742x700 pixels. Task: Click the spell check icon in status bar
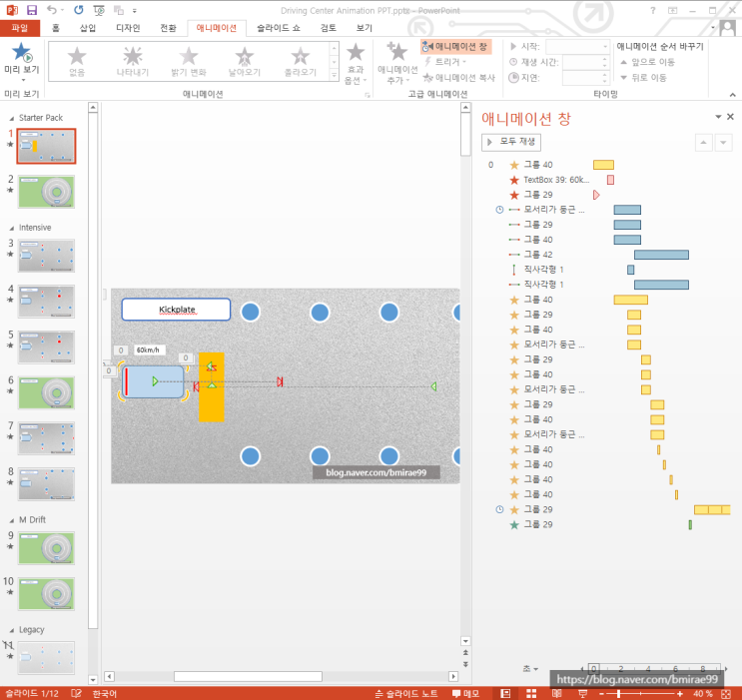76,693
